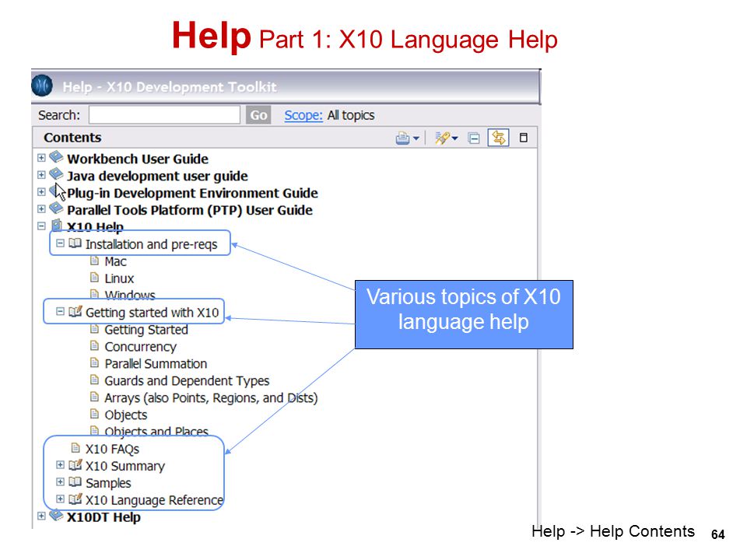
Task: Open the Concurrency topic
Action: (x=141, y=347)
